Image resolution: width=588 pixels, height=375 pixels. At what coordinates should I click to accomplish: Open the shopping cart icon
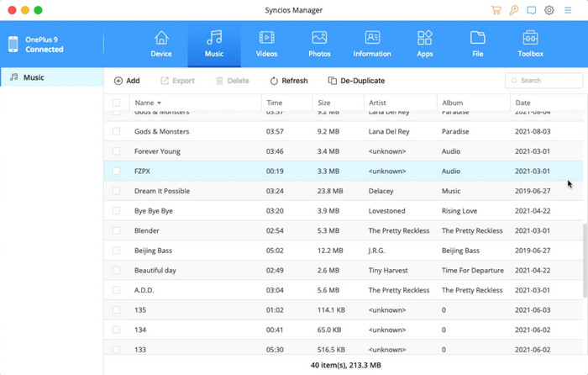point(496,10)
